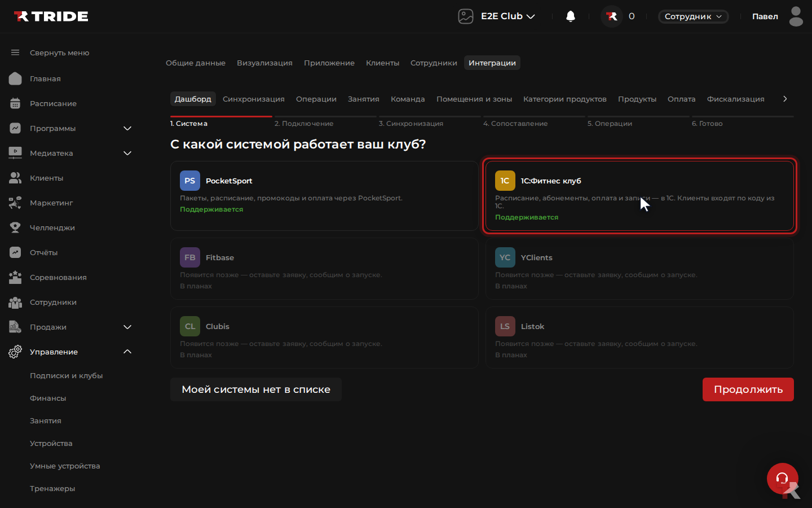
Task: Go to step 3. Синхронизация
Action: coord(430,121)
